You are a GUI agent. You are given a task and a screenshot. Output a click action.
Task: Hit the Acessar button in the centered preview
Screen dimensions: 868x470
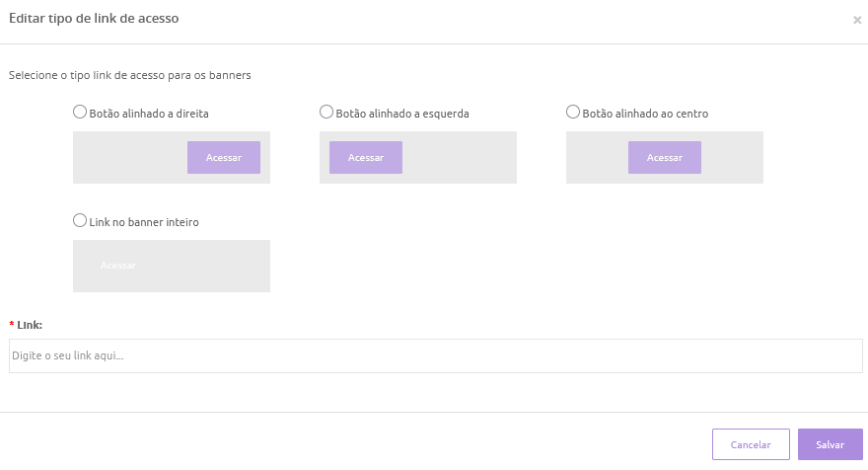(x=665, y=158)
